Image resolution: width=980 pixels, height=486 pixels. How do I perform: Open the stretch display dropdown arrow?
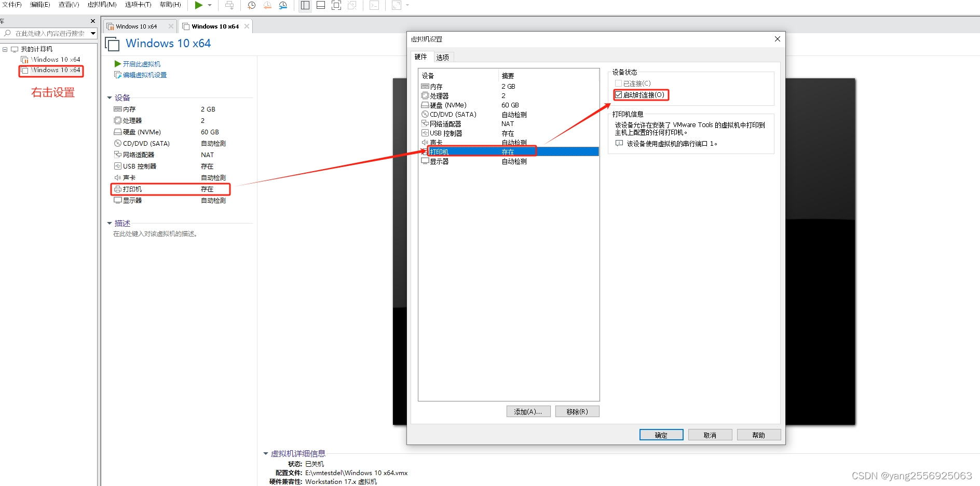tap(407, 5)
